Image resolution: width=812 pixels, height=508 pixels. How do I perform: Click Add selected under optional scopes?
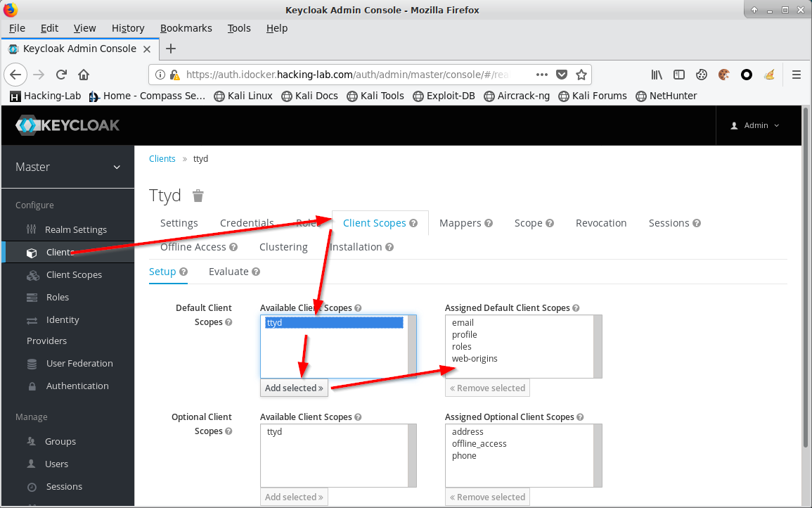click(x=294, y=497)
